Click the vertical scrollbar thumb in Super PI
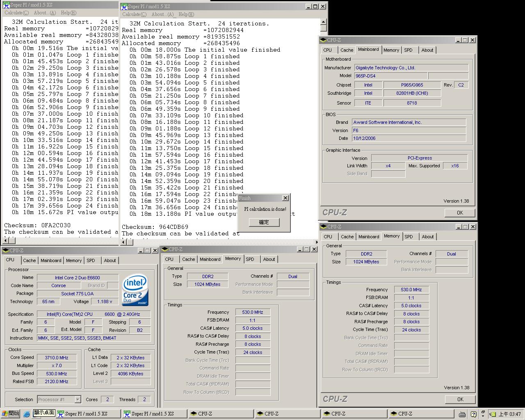 click(323, 28)
